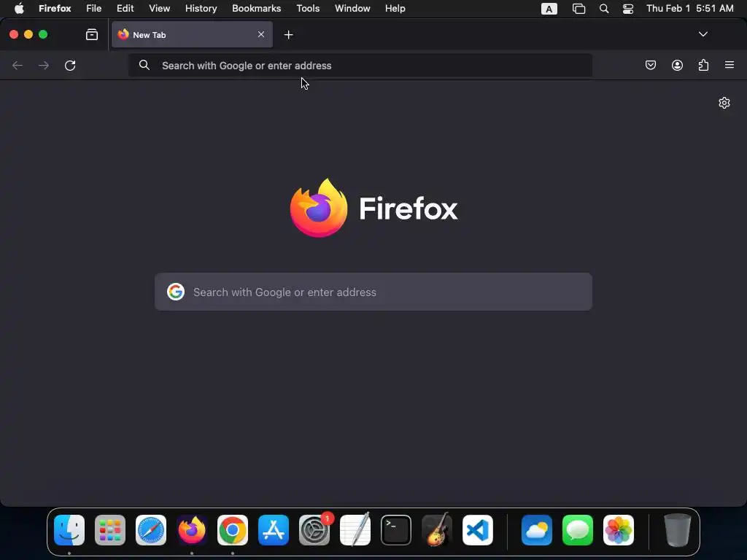Open Trash from the Dock
The image size is (747, 560).
[x=678, y=530]
